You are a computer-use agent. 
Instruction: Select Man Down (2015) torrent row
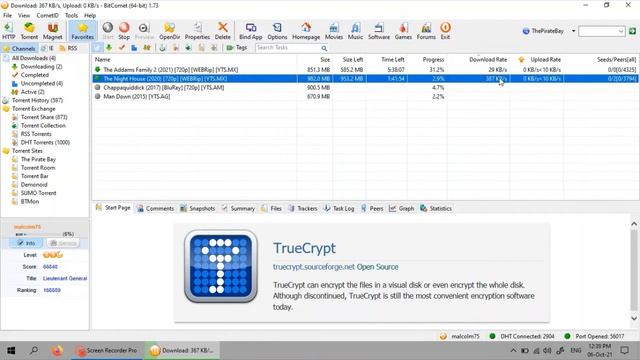(x=365, y=97)
